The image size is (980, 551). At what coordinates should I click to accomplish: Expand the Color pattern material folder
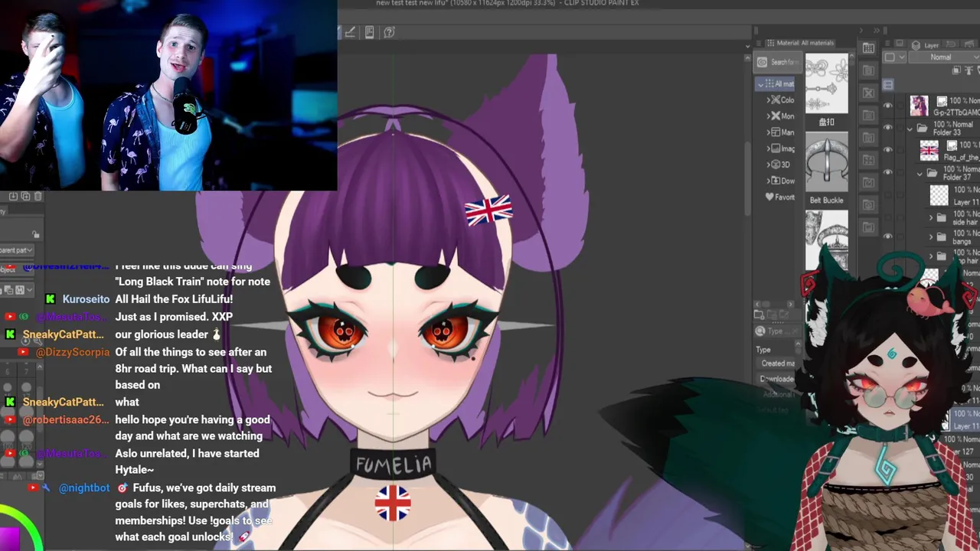point(769,99)
